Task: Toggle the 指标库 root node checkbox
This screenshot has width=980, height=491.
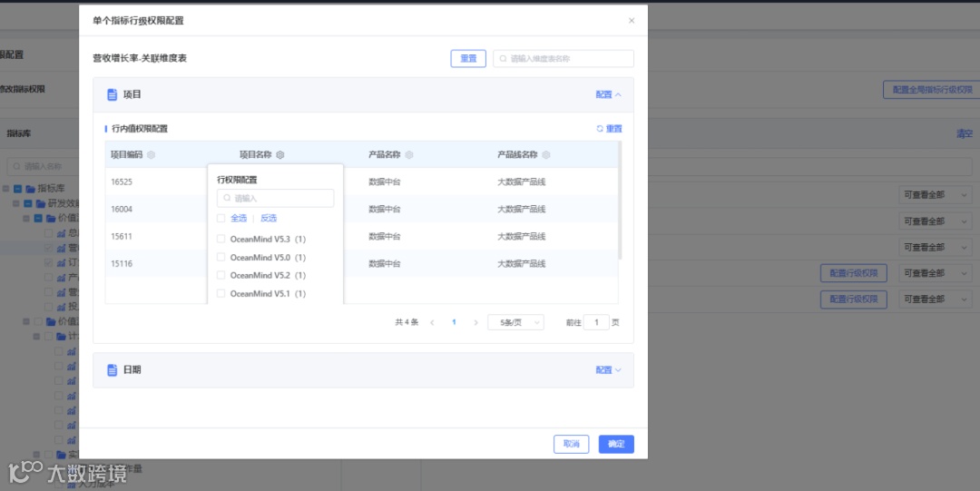Action: point(17,188)
